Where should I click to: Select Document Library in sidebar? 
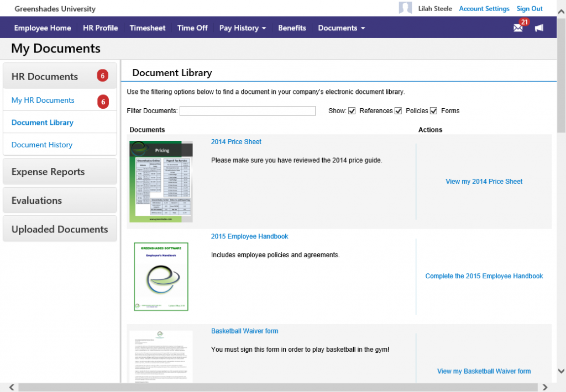(x=43, y=123)
